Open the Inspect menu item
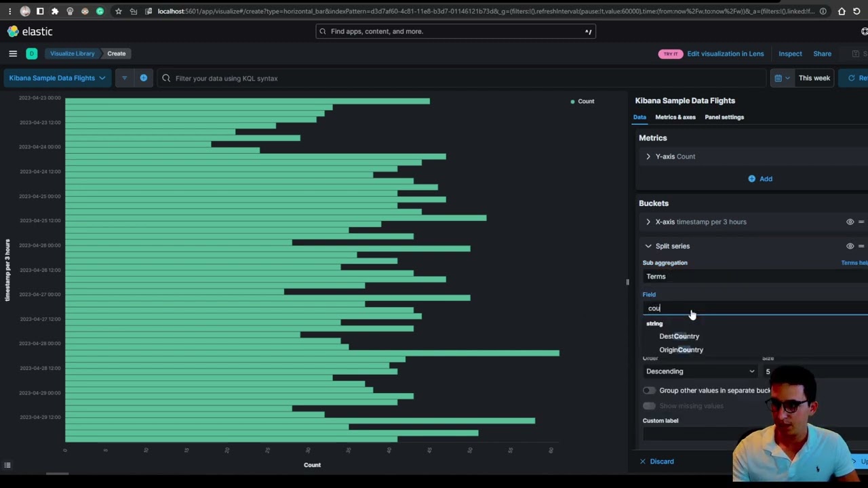Screen dimensions: 868x488 tap(790, 54)
